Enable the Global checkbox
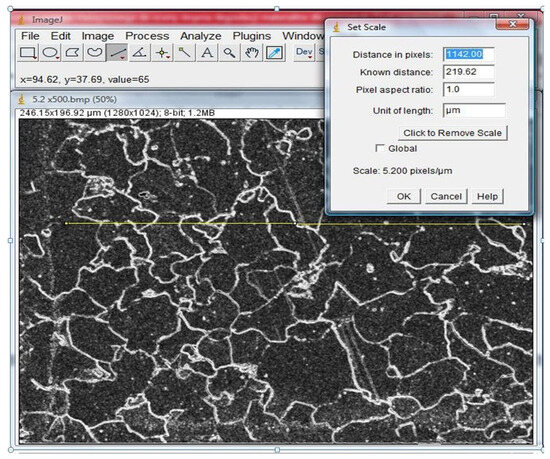Viewport: 550px width, 459px height. click(x=380, y=148)
